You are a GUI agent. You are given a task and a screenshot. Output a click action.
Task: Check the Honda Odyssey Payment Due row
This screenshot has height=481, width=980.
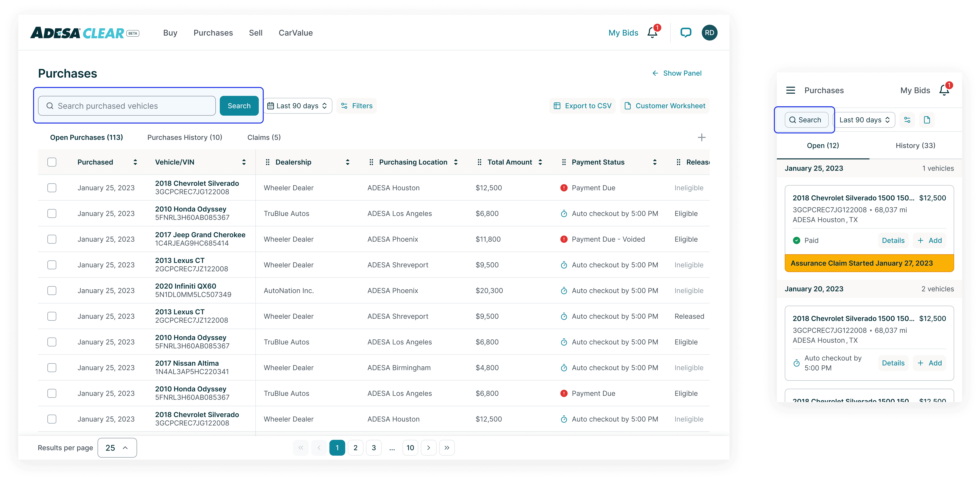coord(52,394)
